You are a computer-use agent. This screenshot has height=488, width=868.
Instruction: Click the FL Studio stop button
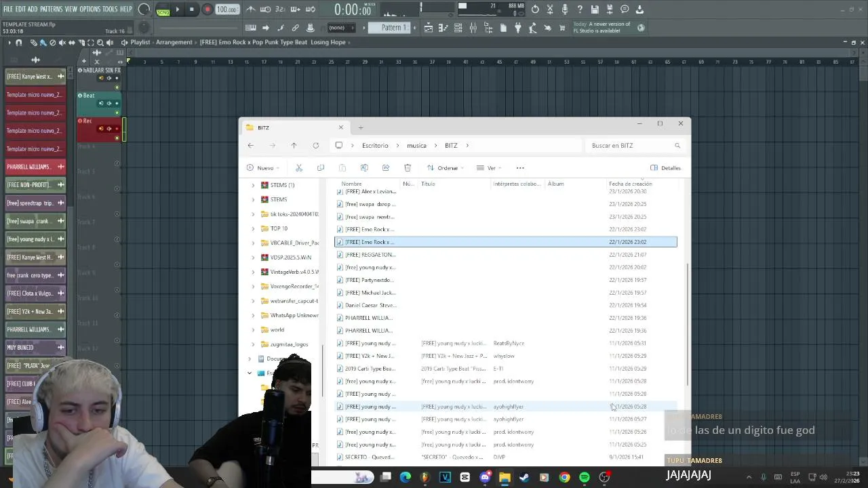192,9
